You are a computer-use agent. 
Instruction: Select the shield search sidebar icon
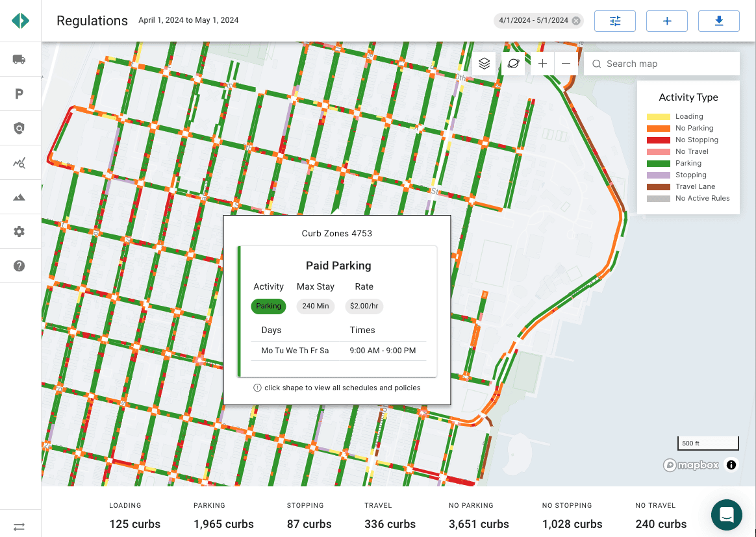(x=19, y=128)
